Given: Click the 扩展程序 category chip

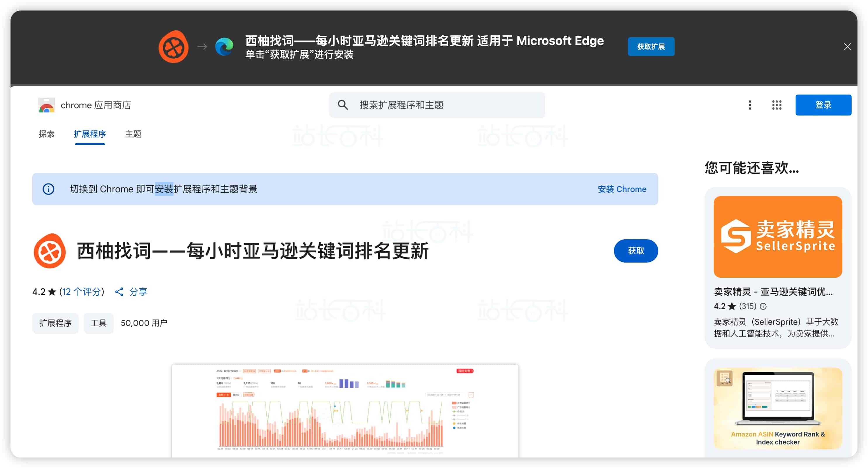Looking at the screenshot, I should pos(55,323).
